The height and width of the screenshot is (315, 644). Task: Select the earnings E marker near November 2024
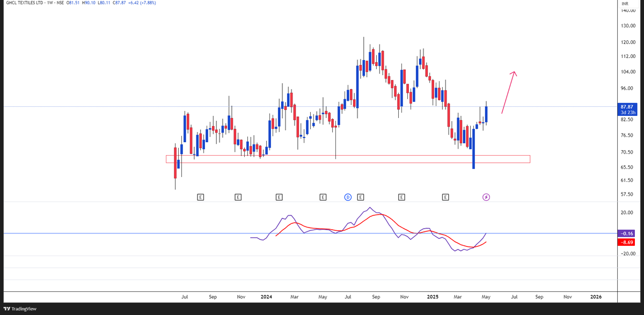pyautogui.click(x=401, y=197)
